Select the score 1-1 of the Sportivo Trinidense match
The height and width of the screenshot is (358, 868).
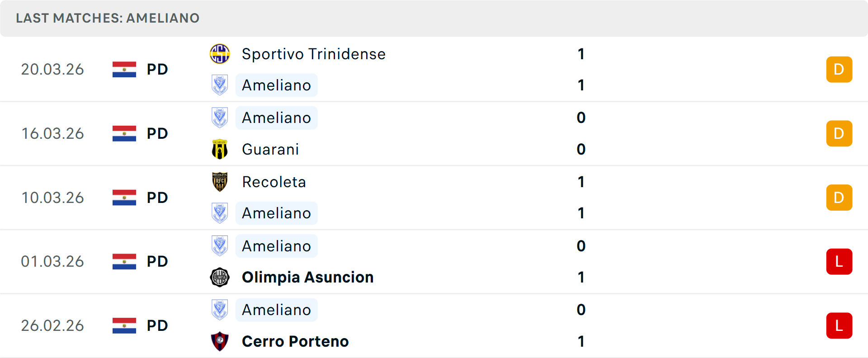click(581, 69)
